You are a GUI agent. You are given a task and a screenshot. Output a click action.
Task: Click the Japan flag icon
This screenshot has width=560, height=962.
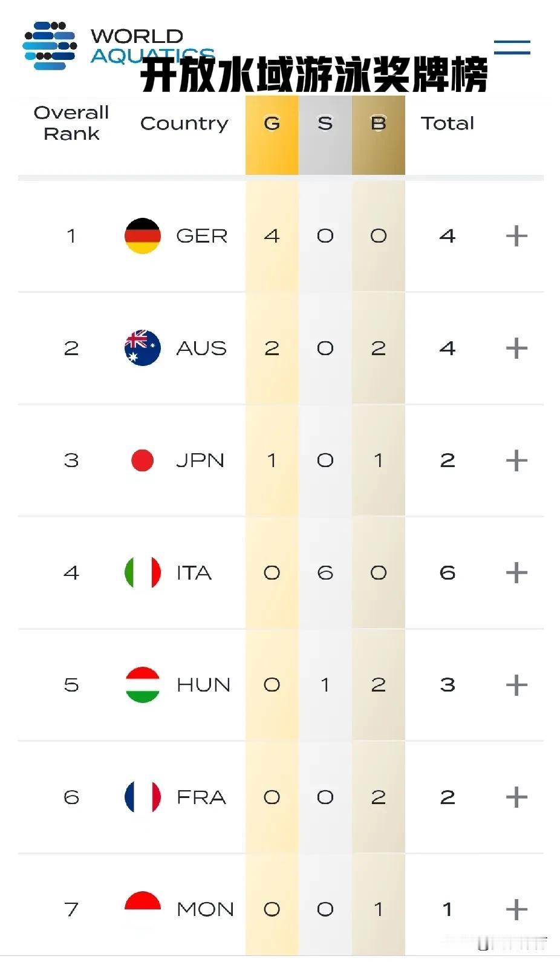[x=143, y=460]
